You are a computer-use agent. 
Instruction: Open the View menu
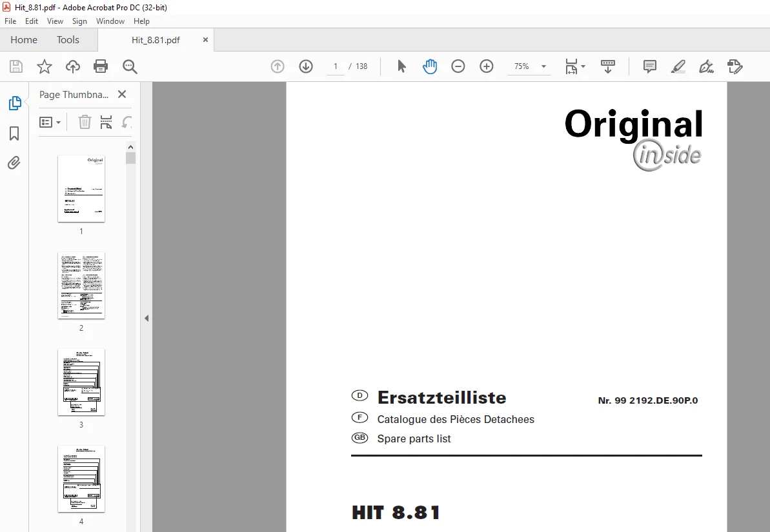[55, 21]
